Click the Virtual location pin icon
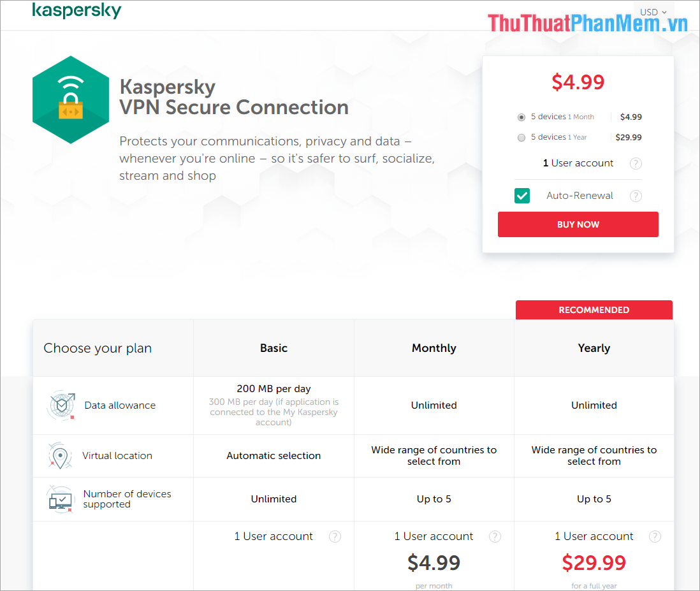 [x=61, y=455]
